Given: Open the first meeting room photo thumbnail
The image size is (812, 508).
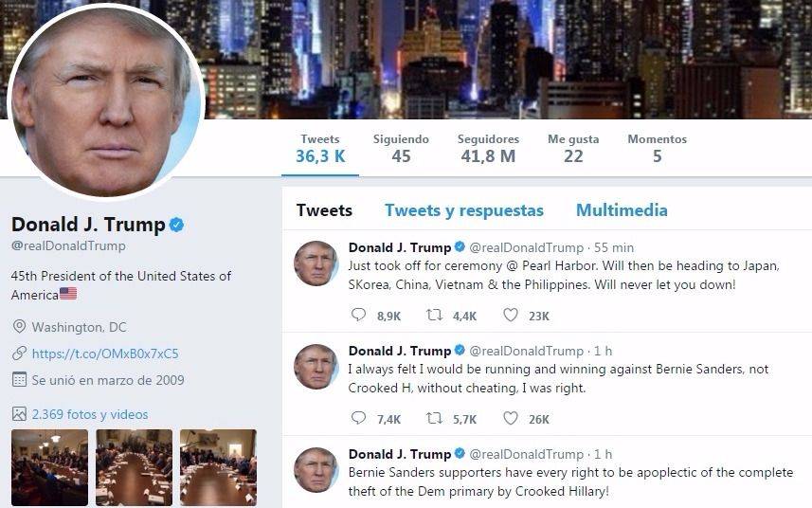Looking at the screenshot, I should click(49, 467).
